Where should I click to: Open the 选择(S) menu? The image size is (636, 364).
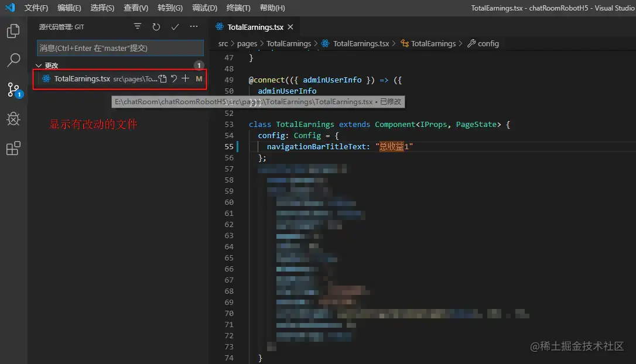click(102, 8)
